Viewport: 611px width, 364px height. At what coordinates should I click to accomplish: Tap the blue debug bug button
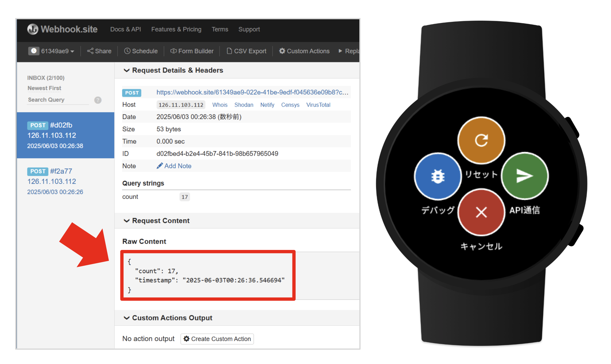438,176
